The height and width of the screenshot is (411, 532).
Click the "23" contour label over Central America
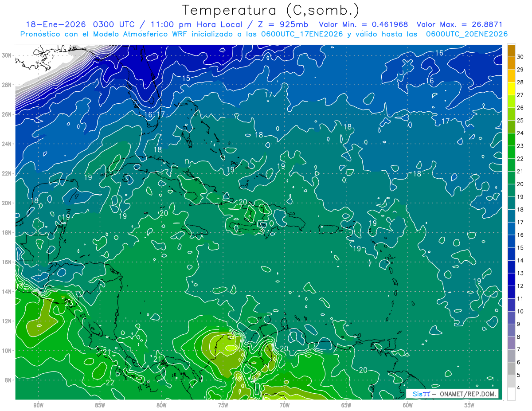69,303
